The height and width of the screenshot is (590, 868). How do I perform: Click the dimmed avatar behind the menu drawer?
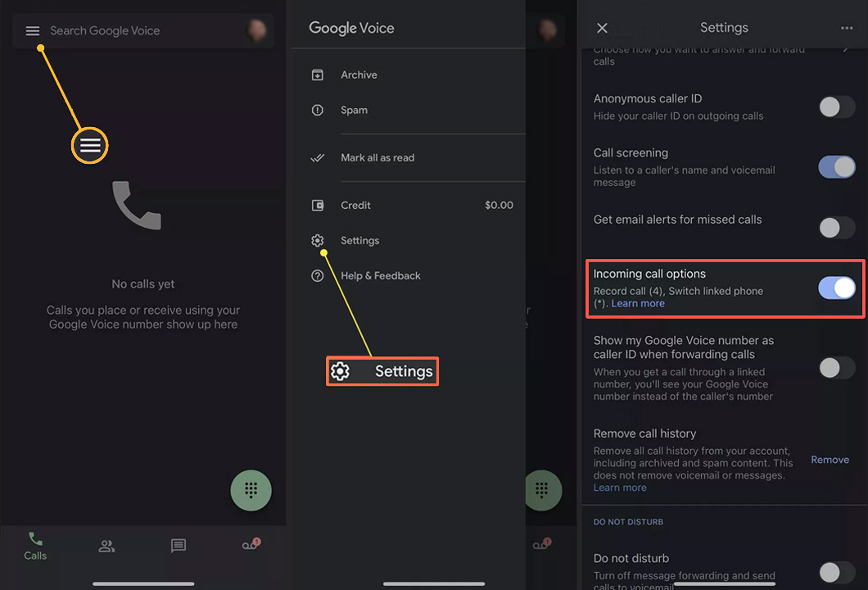(x=548, y=30)
